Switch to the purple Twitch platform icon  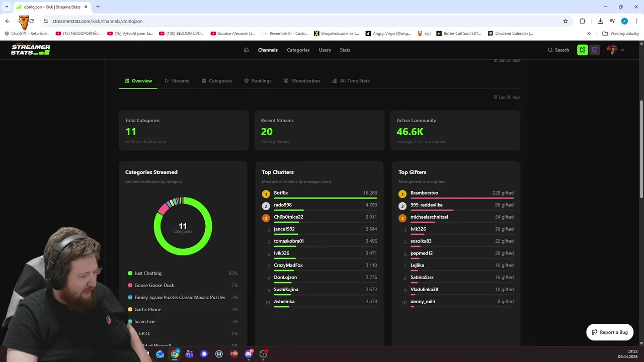tap(595, 50)
